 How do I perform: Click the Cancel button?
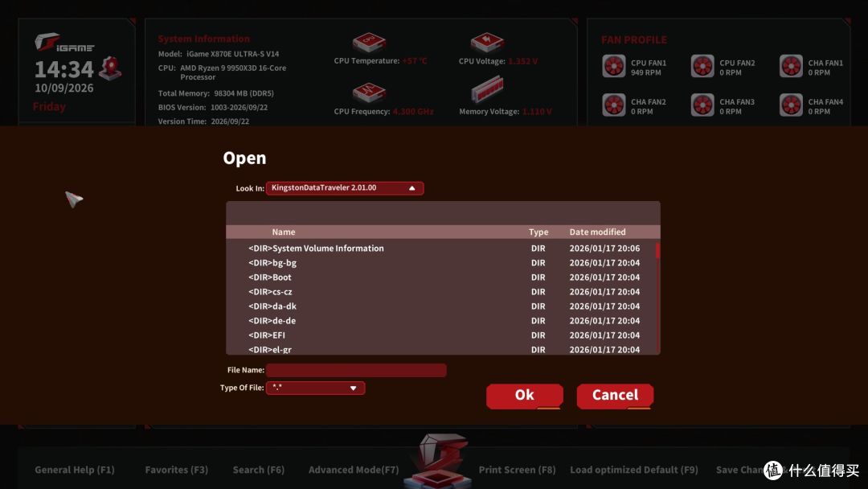(615, 396)
